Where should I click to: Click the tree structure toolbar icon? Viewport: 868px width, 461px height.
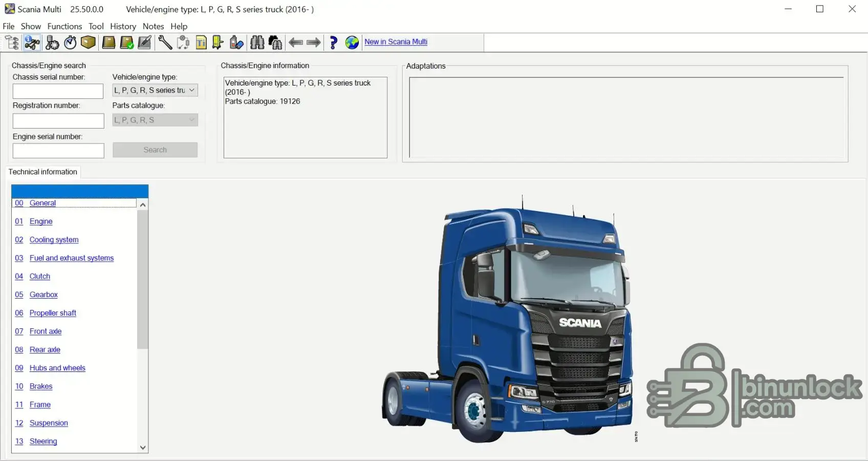point(12,43)
